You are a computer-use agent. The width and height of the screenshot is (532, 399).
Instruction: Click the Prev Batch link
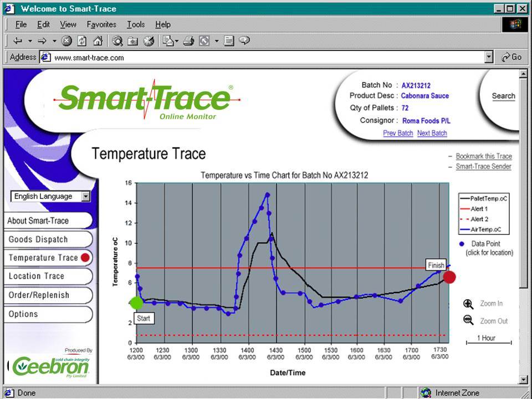[398, 133]
